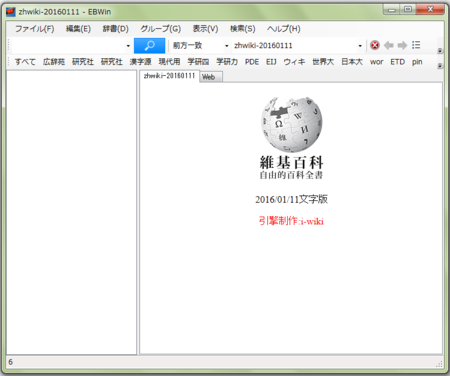Select the 広辞苑 group button
Image resolution: width=450 pixels, height=376 pixels.
click(x=54, y=62)
